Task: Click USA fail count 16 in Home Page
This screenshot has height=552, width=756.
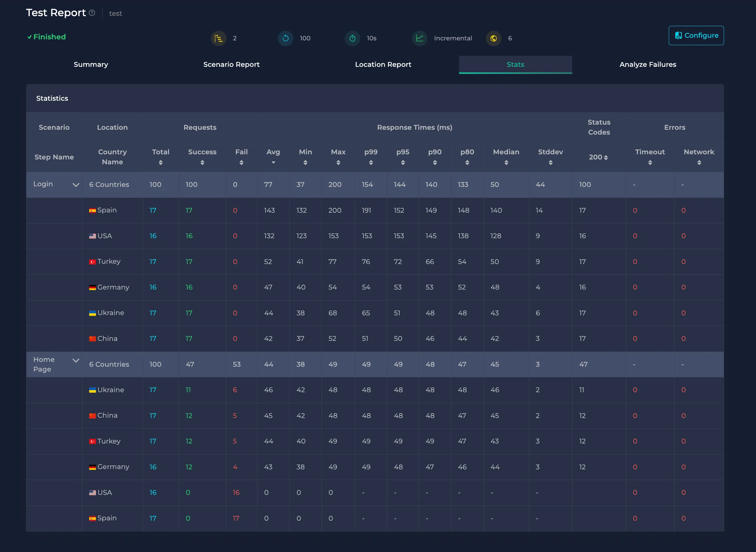Action: 236,493
